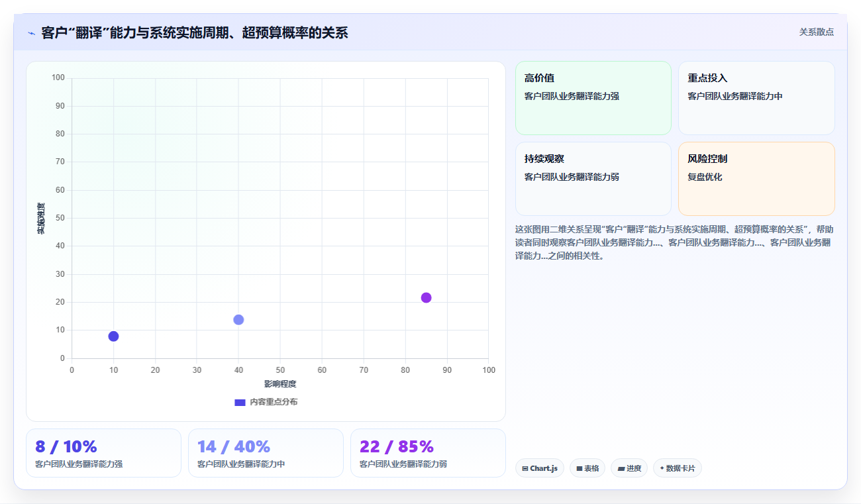Image resolution: width=861 pixels, height=504 pixels.
Task: Click the icon in the 数据卡片 chip
Action: tap(662, 468)
